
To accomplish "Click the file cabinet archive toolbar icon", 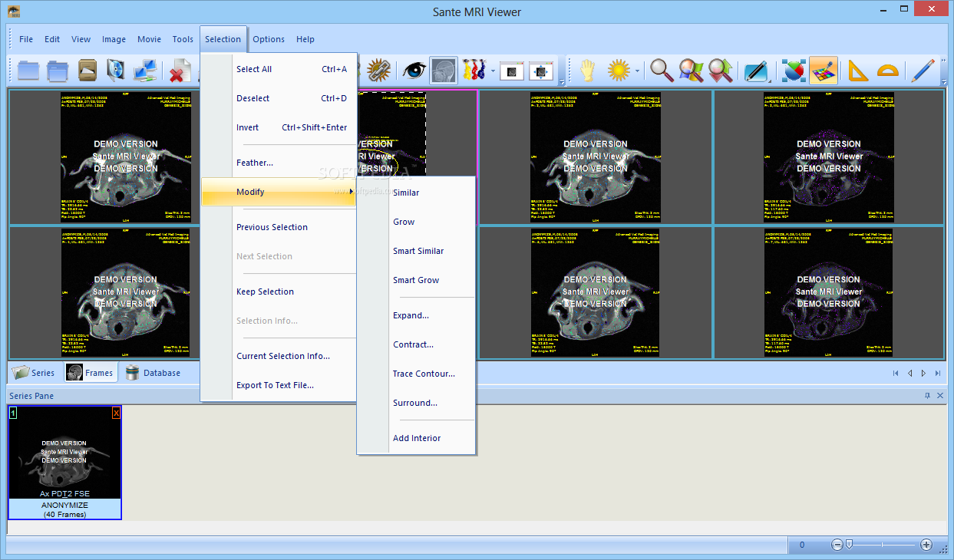I will [87, 71].
